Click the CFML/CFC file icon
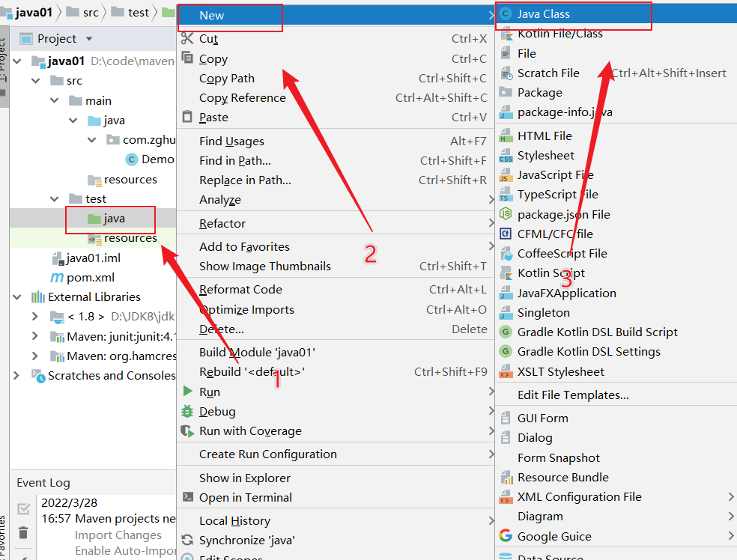This screenshot has width=737, height=560. [506, 234]
